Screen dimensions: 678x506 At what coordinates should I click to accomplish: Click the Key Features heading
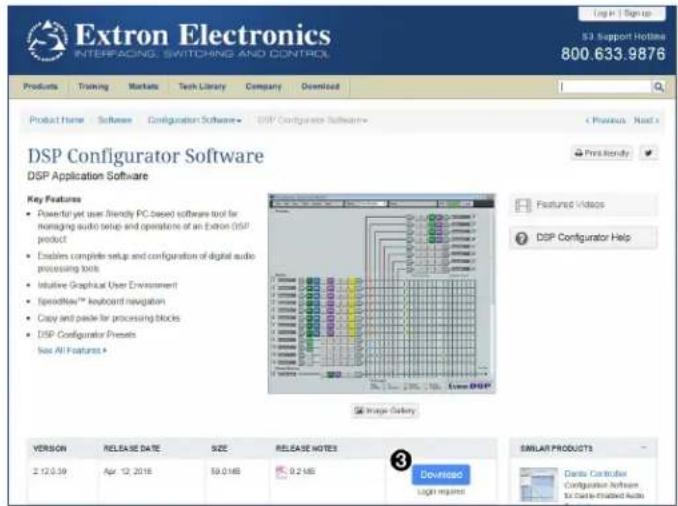click(54, 199)
